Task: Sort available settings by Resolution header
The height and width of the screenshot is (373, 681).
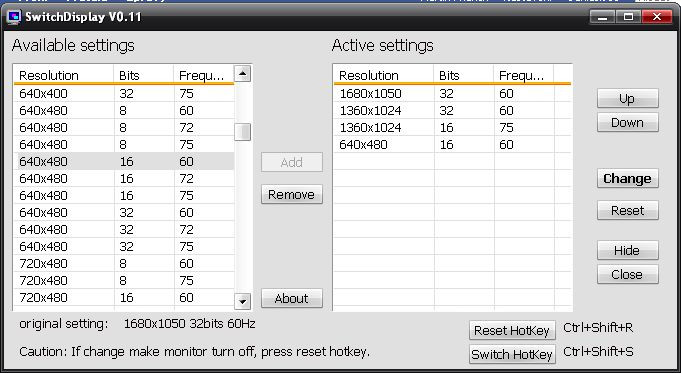Action: (x=63, y=75)
